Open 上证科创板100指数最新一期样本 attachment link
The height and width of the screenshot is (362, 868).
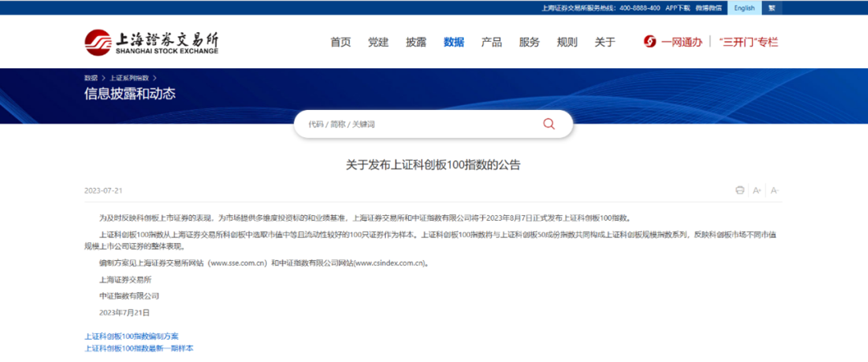(139, 348)
